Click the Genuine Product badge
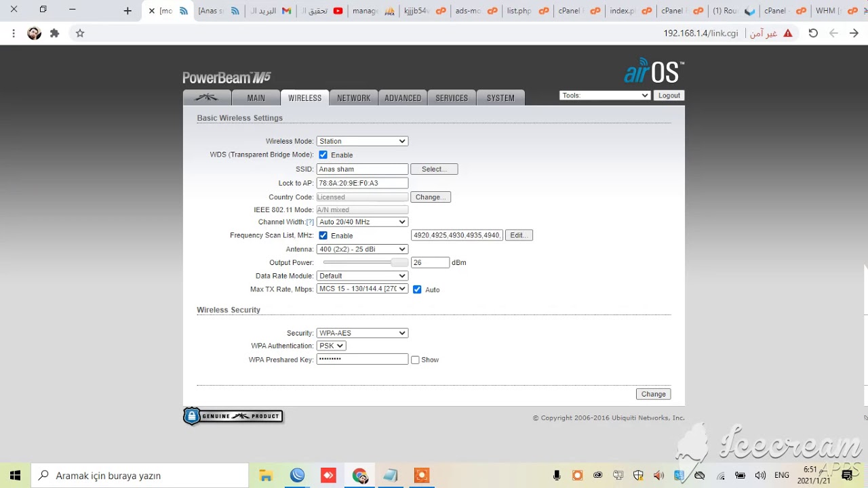This screenshot has width=868, height=488. coord(233,415)
